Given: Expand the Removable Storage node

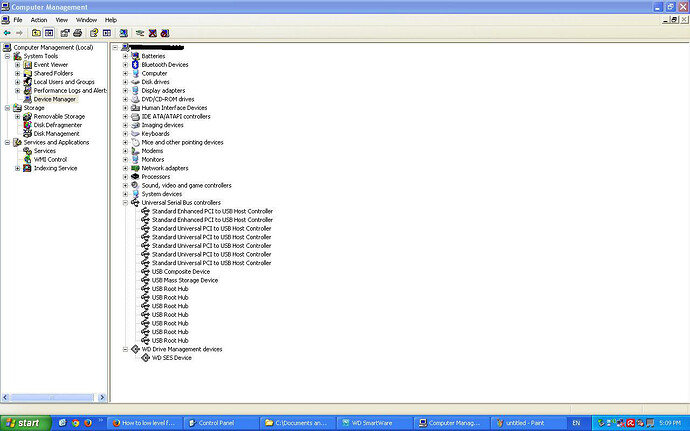Looking at the screenshot, I should tap(18, 117).
